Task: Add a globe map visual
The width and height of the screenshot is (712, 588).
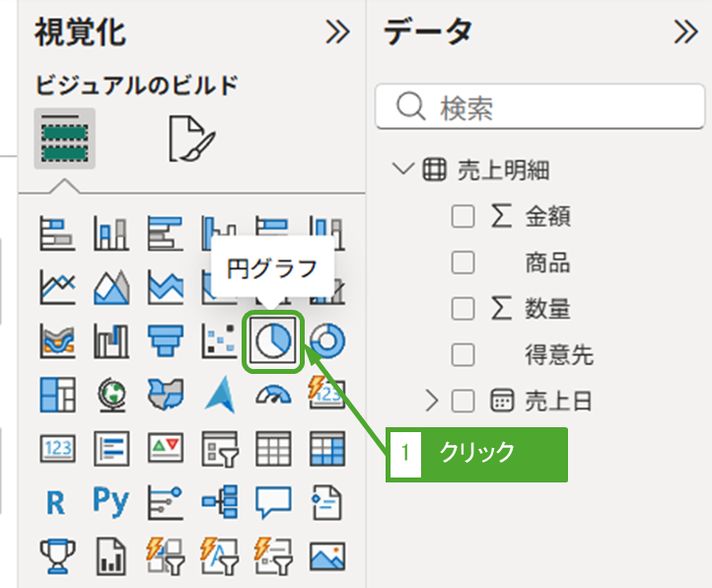Action: pos(111,394)
